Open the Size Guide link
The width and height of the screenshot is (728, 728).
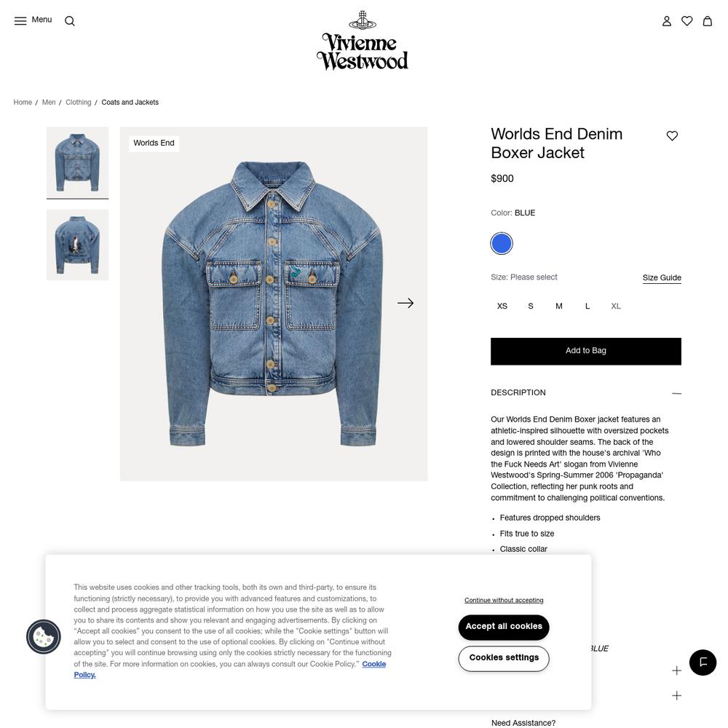coord(662,277)
